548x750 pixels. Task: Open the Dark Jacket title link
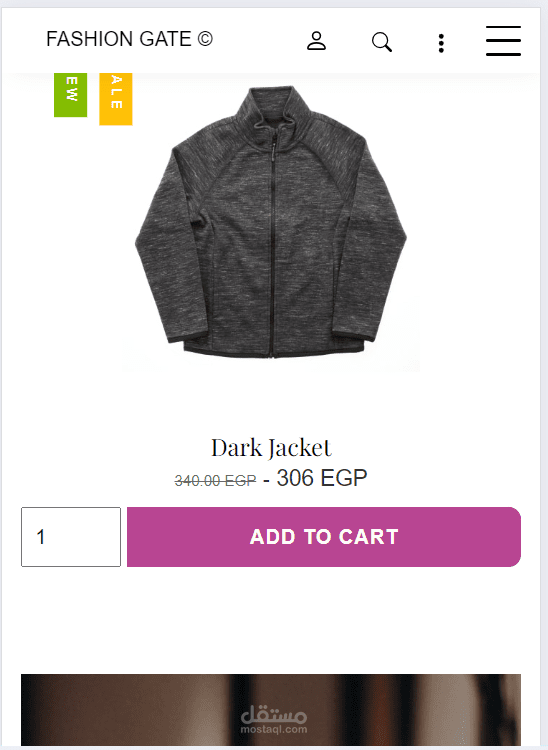pyautogui.click(x=271, y=448)
